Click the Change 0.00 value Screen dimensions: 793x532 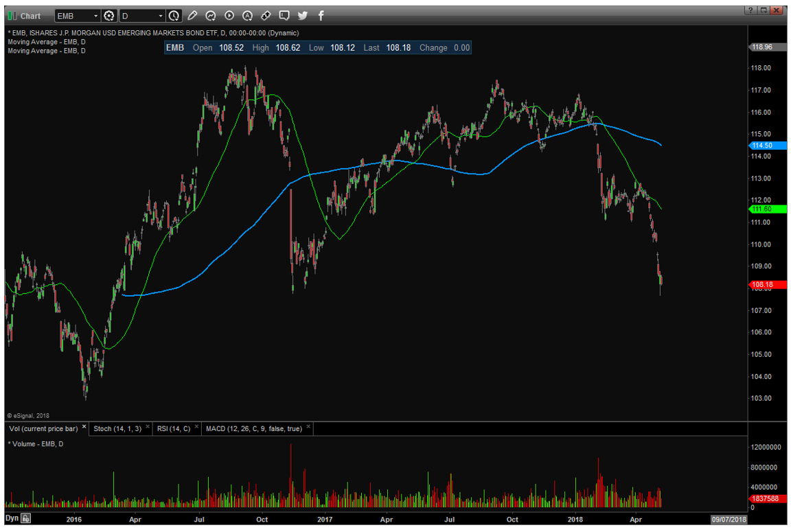462,48
